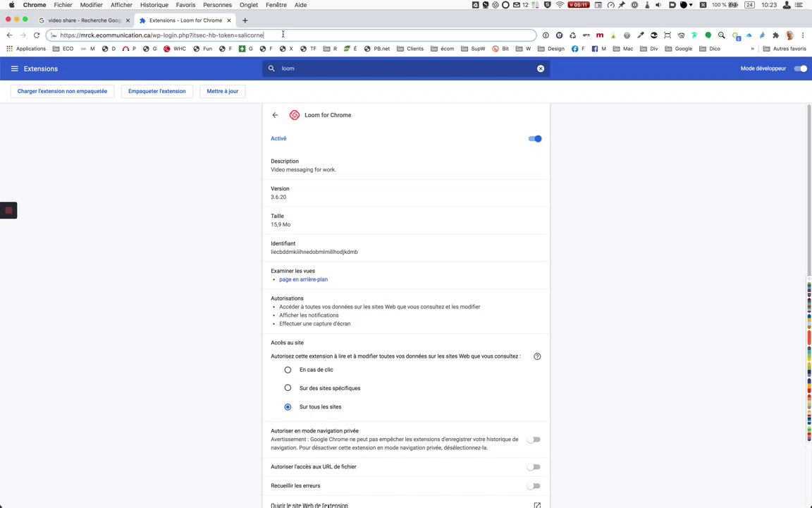This screenshot has height=508, width=812.
Task: Open the Dico bookmarks folder
Action: click(710, 49)
